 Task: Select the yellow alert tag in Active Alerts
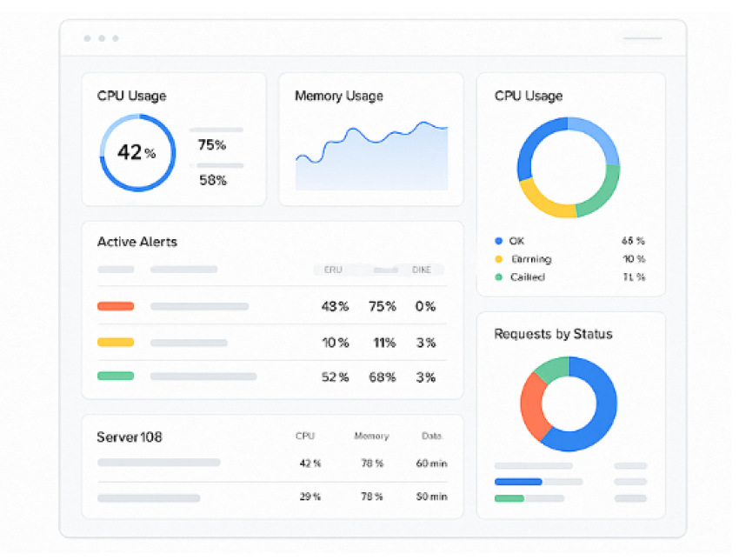(116, 343)
